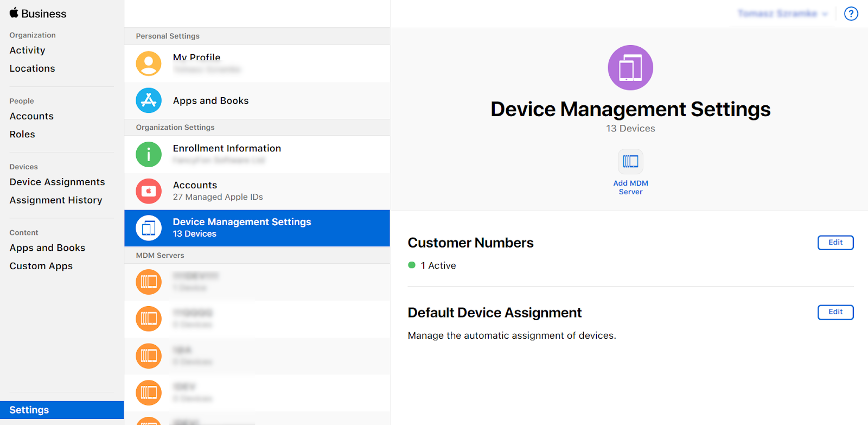Select Apps and Books settings row
This screenshot has width=868, height=425.
pos(257,100)
